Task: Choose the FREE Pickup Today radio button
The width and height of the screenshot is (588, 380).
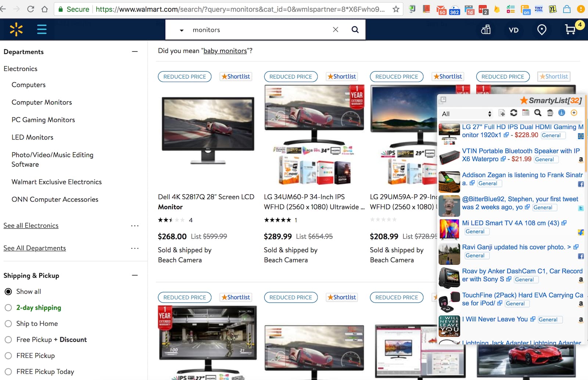Action: 8,372
